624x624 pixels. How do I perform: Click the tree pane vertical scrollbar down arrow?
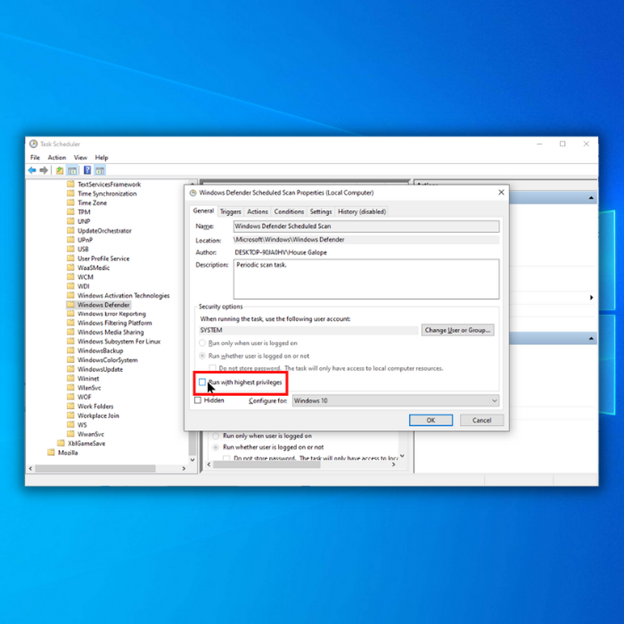tap(193, 460)
